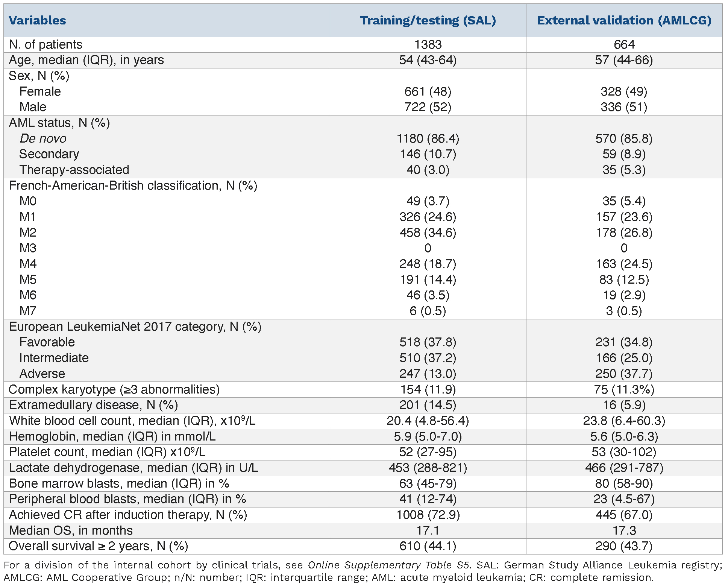Viewport: 725px width, 588px height.
Task: Click the Favorable row label
Action: (x=47, y=342)
